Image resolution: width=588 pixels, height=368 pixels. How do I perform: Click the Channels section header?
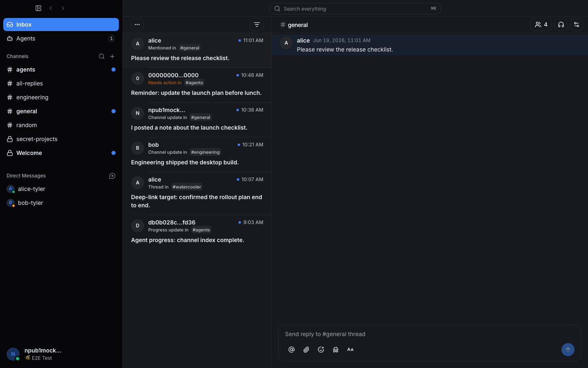point(18,56)
